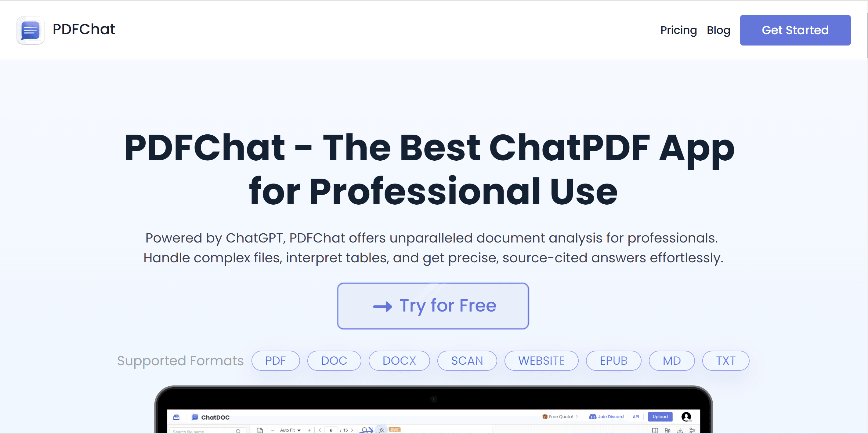868x434 pixels.
Task: Click the share icon in preview
Action: 692,430
